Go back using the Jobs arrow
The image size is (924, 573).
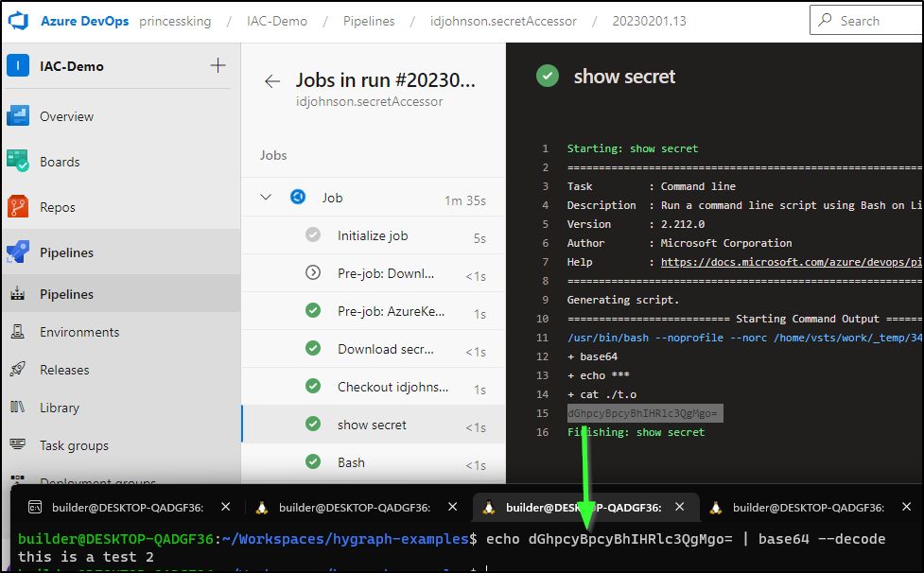point(272,81)
